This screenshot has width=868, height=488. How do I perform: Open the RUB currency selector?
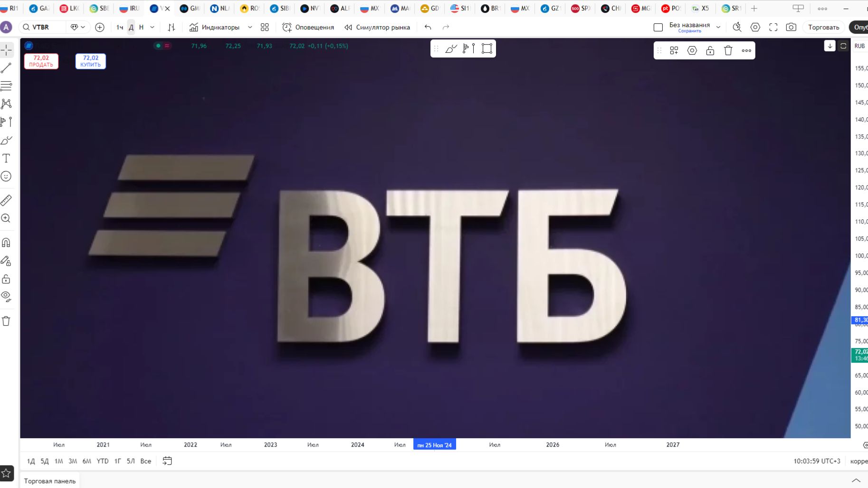point(859,46)
